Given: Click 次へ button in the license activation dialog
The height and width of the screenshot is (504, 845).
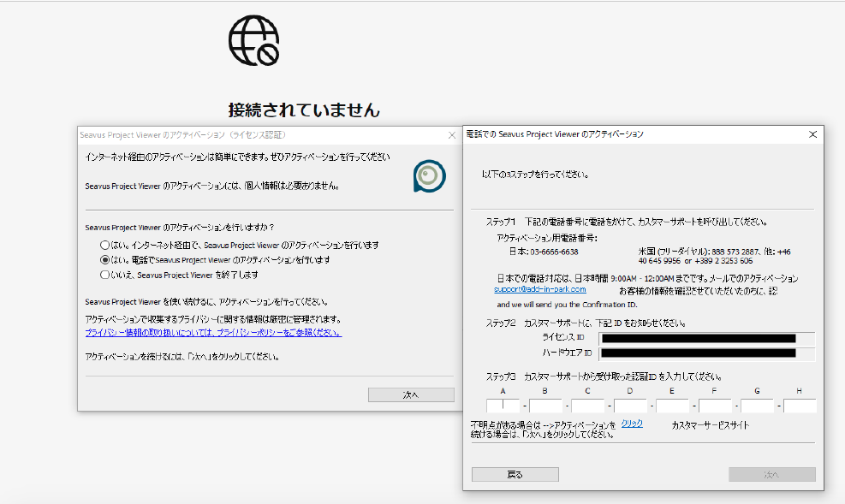Looking at the screenshot, I should coord(411,394).
